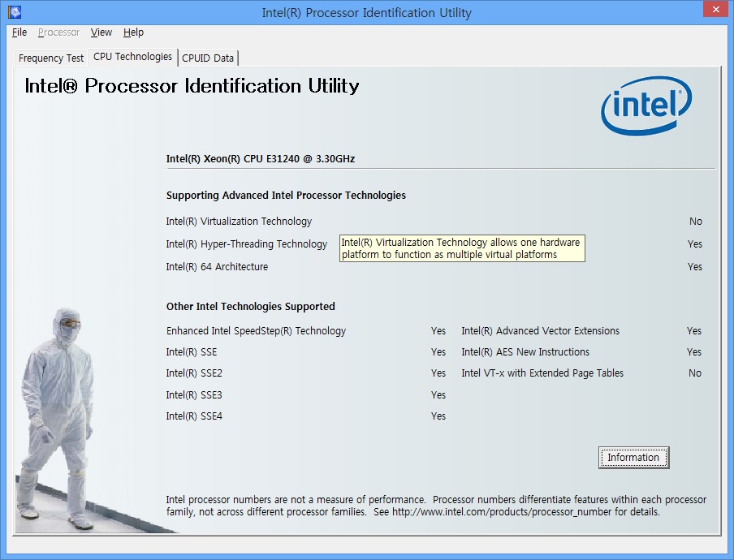Switch to the CPUID Data tab
This screenshot has width=734, height=560.
point(208,58)
